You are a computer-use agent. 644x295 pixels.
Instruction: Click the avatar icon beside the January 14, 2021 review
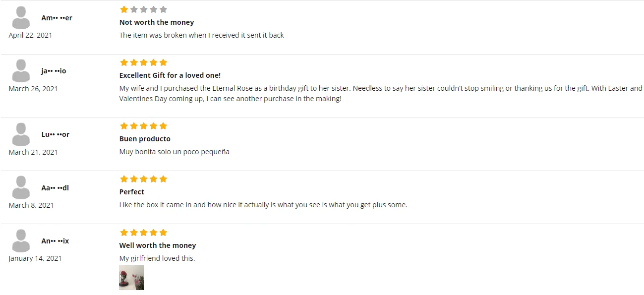21,241
